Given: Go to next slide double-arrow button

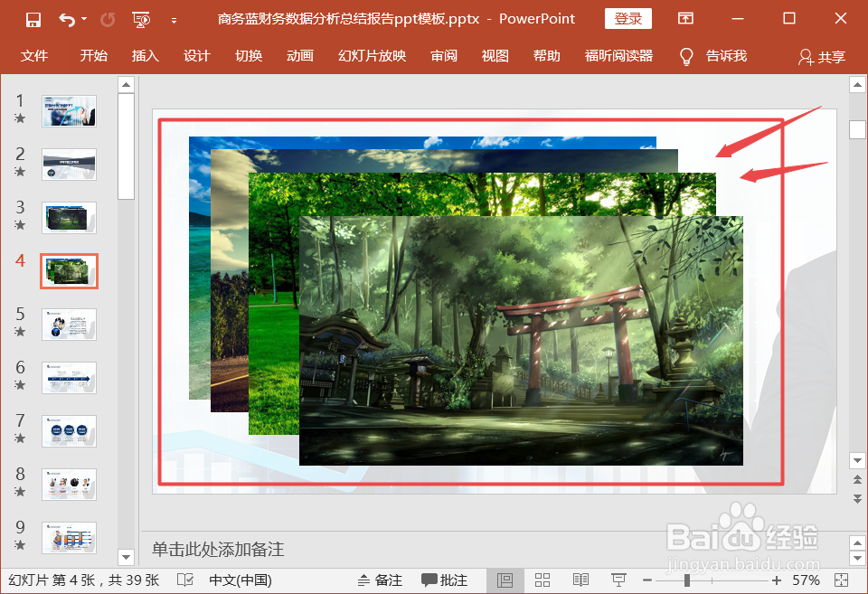Looking at the screenshot, I should coord(857,498).
